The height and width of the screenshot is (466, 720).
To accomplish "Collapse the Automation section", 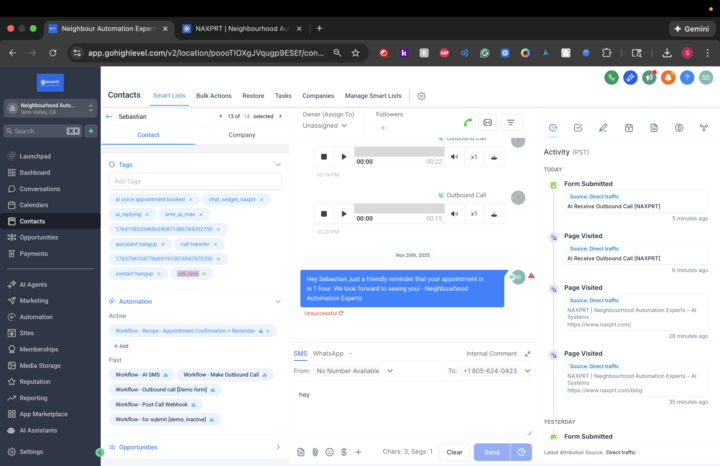I will pyautogui.click(x=278, y=302).
